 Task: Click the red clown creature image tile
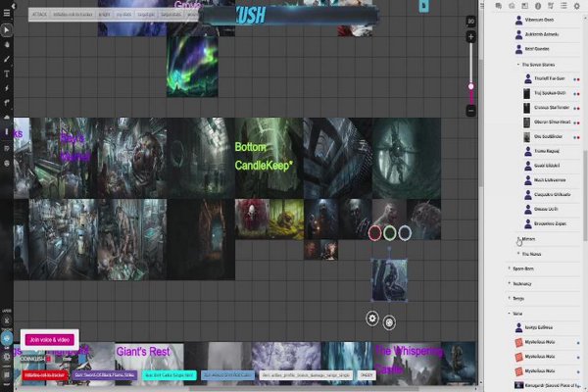pos(252,219)
